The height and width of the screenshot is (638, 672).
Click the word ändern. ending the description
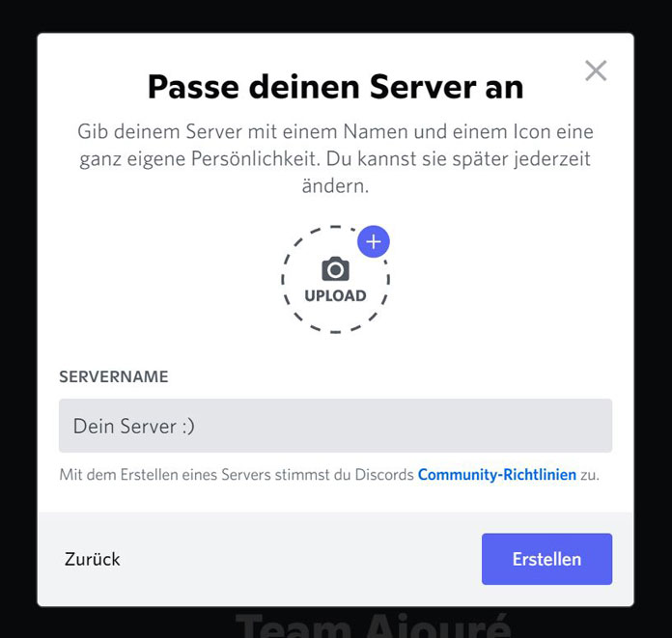(x=335, y=186)
